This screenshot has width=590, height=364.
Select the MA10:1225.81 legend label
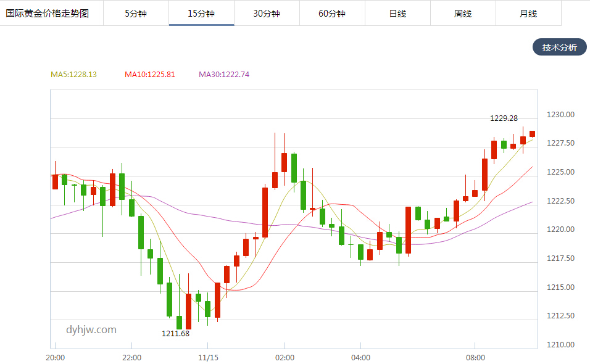coord(150,75)
